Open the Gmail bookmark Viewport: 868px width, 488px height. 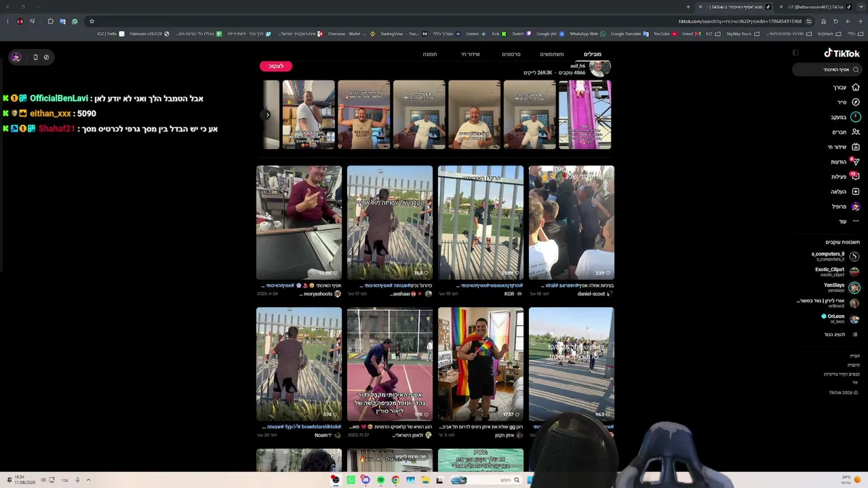pyautogui.click(x=691, y=33)
